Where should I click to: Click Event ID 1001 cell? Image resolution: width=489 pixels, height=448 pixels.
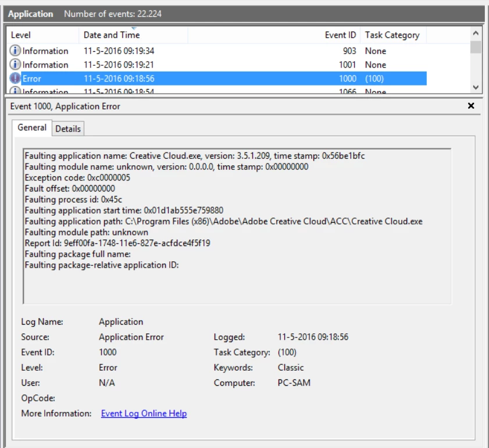[x=347, y=65]
